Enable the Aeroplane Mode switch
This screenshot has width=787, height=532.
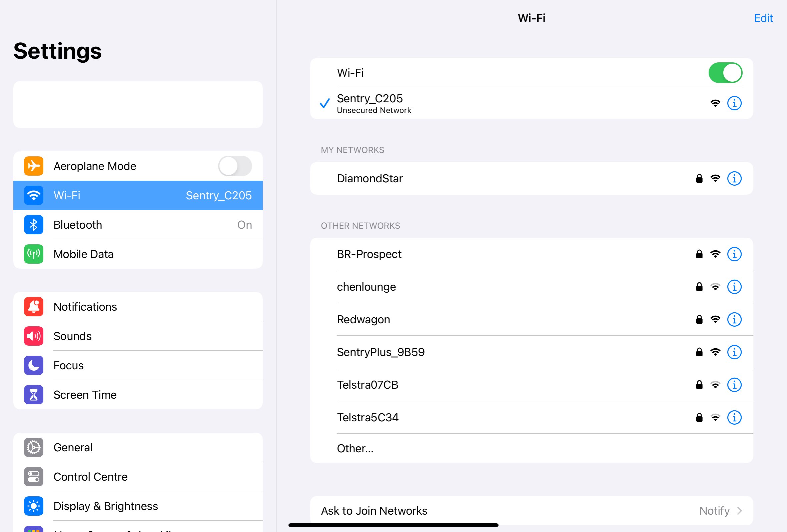point(235,166)
